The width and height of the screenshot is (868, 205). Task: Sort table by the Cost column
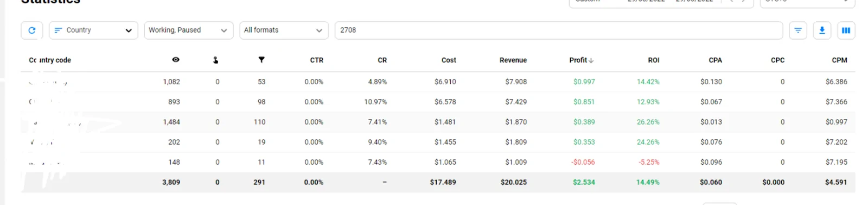click(x=449, y=60)
